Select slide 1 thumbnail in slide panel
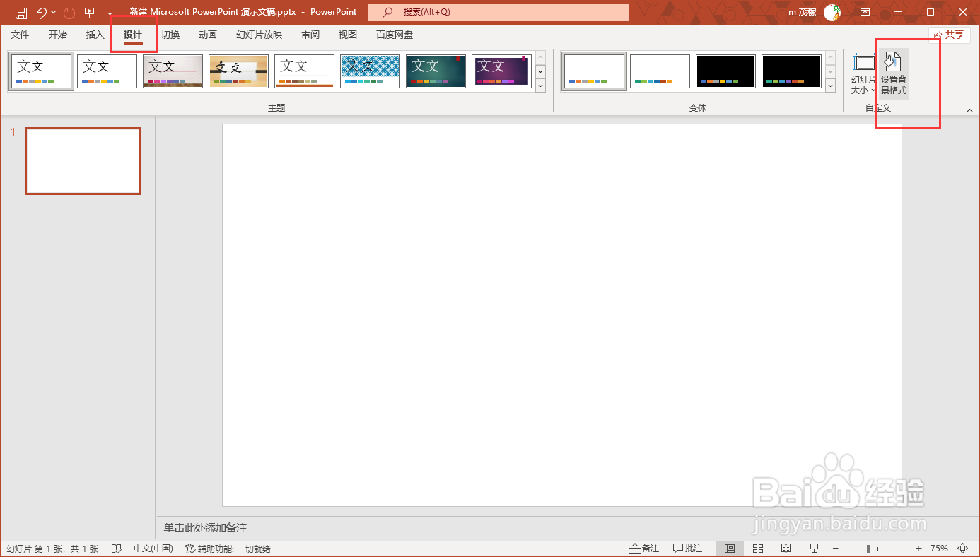This screenshot has height=557, width=980. tap(83, 161)
